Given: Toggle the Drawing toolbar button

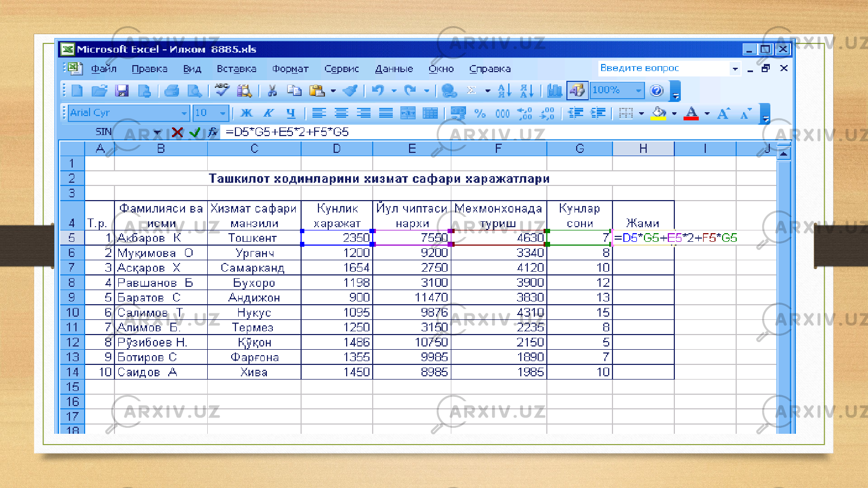Looking at the screenshot, I should coord(577,91).
